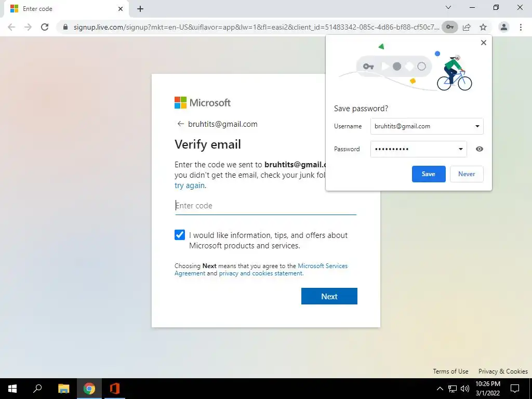The image size is (532, 399).
Task: Expand the Username dropdown
Action: coord(477,126)
